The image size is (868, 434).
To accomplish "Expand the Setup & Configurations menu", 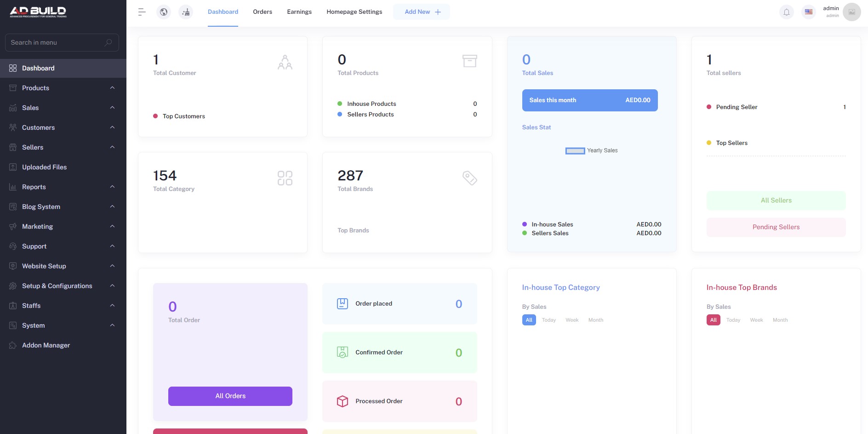I will 63,286.
